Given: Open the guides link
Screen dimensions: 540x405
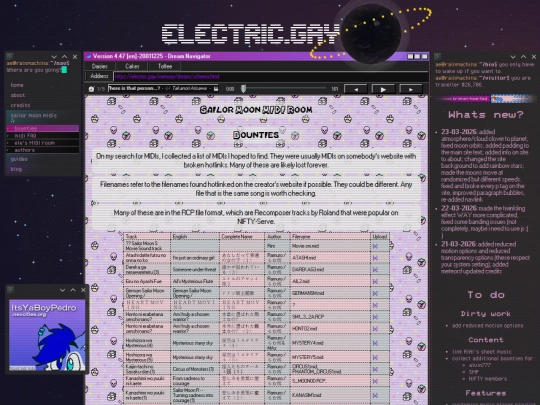Looking at the screenshot, I should point(19,159).
